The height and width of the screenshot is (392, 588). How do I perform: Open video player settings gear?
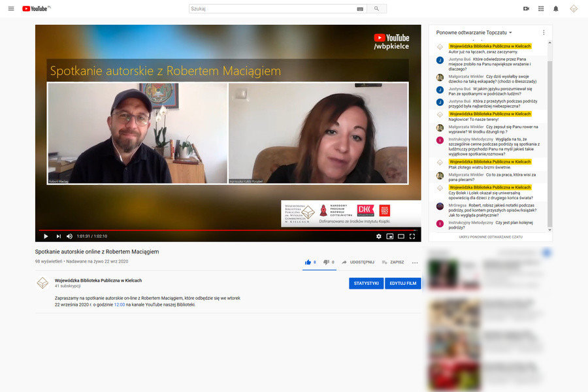pos(378,237)
